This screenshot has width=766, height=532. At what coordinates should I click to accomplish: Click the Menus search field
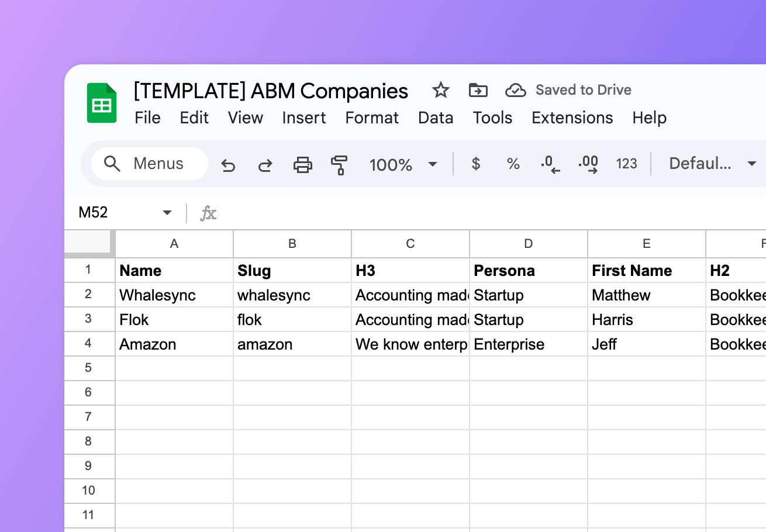point(150,164)
